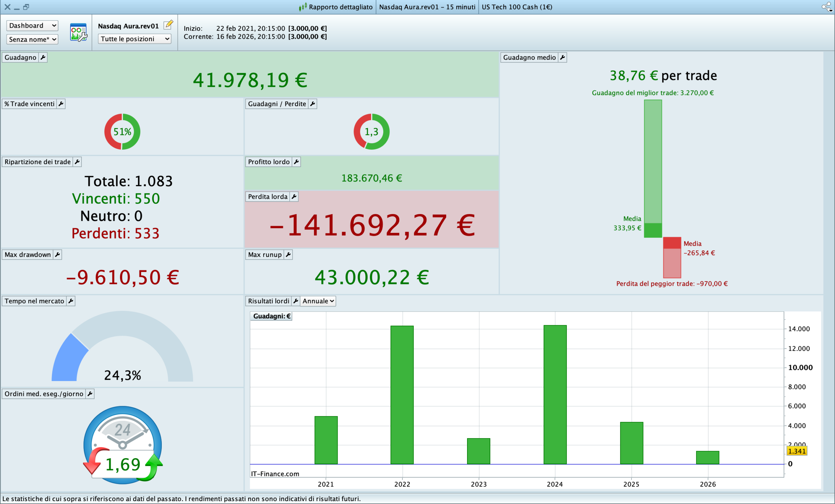
Task: Click the Max drawdown wrench icon
Action: 57,254
